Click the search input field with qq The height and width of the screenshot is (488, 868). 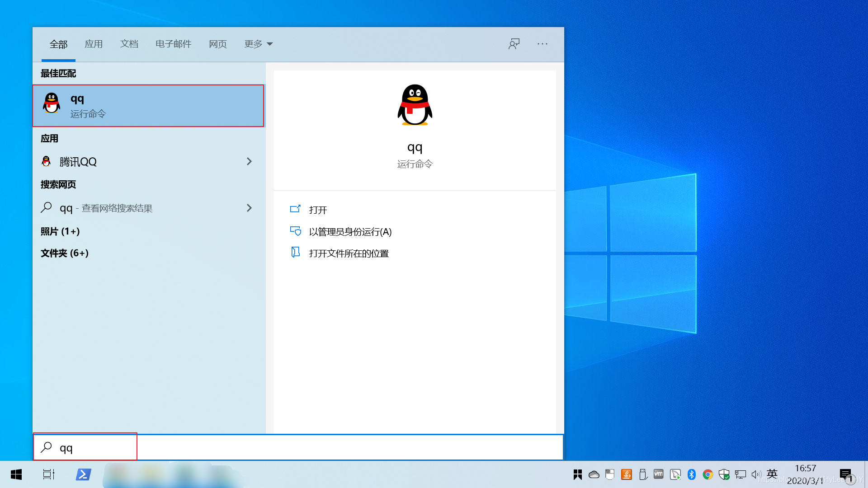pos(298,447)
